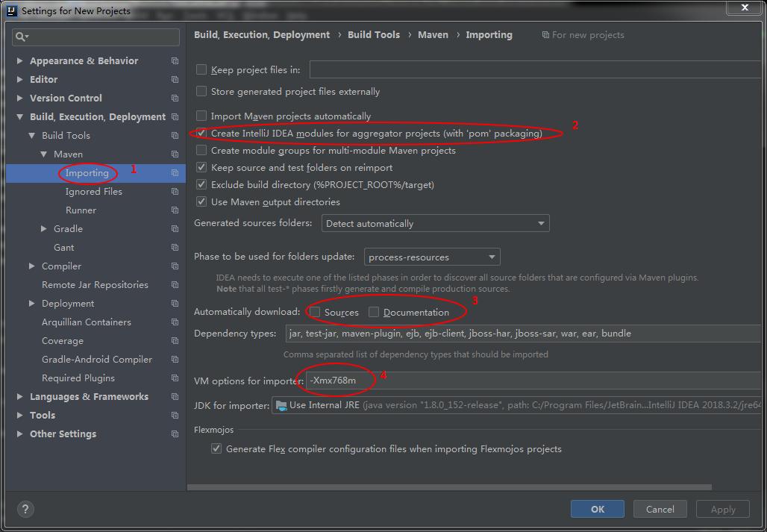The width and height of the screenshot is (767, 532).
Task: Uncheck Create IntelliJ IDEA modules for aggregator projects
Action: (x=201, y=133)
